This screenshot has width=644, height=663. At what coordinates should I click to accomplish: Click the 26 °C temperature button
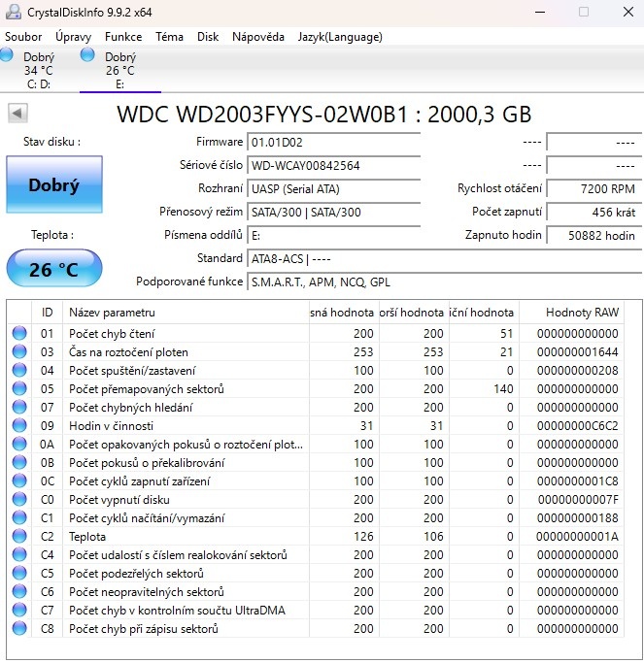pyautogui.click(x=54, y=269)
